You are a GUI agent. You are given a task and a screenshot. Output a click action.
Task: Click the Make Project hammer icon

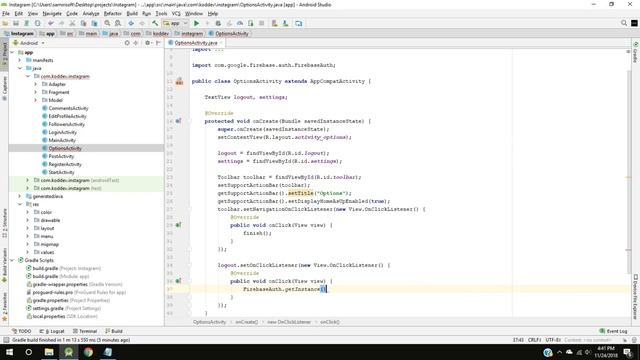point(155,23)
